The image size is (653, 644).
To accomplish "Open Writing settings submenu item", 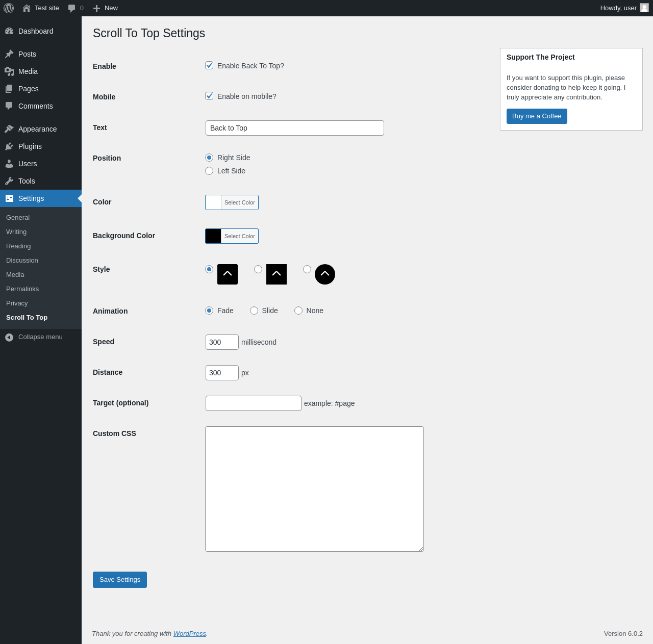I will (16, 232).
